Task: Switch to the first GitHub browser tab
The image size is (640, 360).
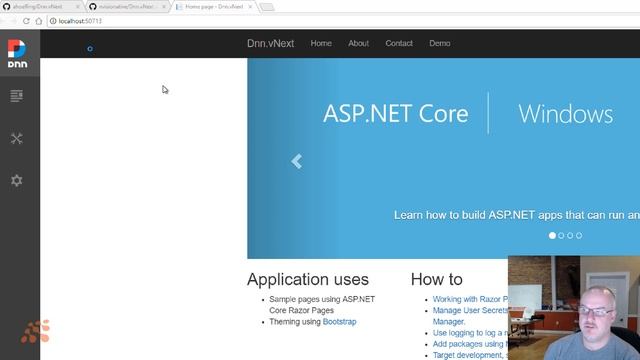Action: click(x=41, y=7)
